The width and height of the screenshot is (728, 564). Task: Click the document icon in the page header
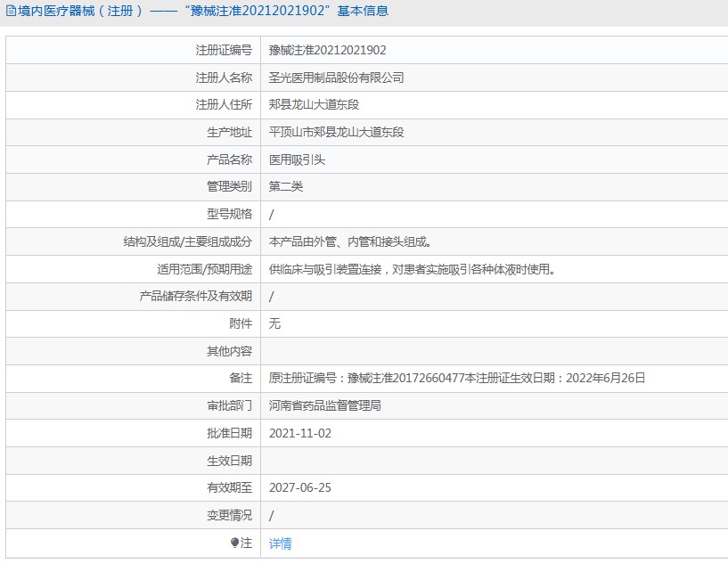pos(10,12)
